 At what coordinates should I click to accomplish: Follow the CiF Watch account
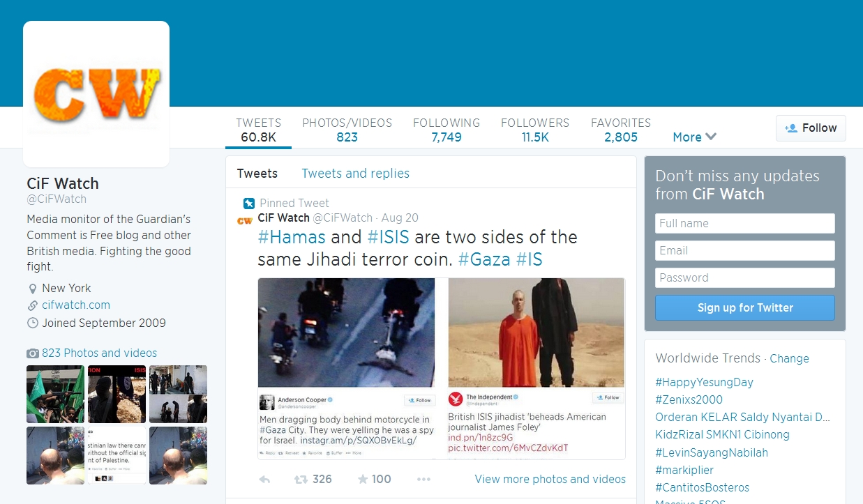coord(811,128)
